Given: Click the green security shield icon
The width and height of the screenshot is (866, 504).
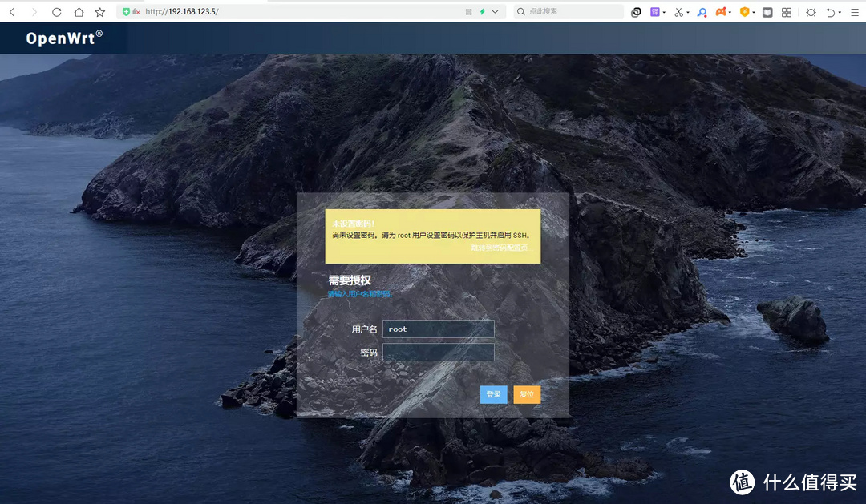Looking at the screenshot, I should click(126, 11).
